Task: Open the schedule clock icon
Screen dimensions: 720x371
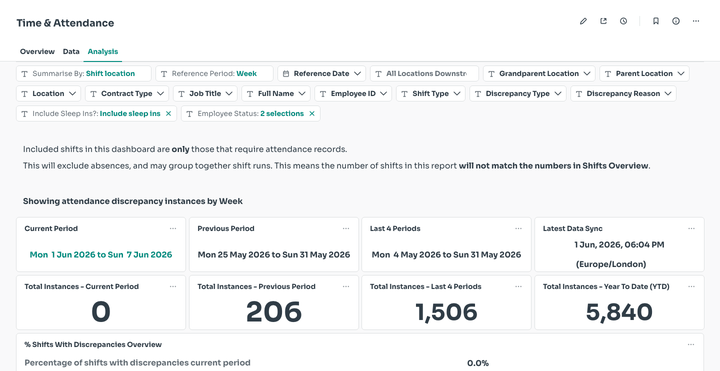Action: (623, 21)
